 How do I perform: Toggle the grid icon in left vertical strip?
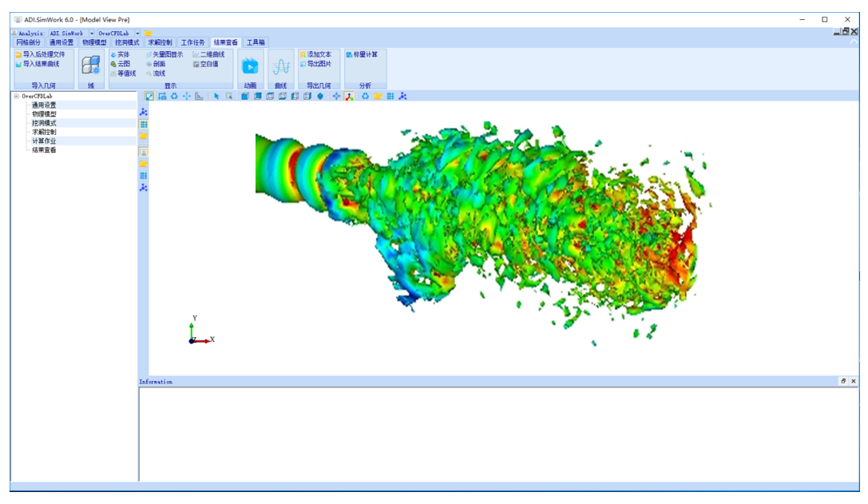tap(144, 124)
